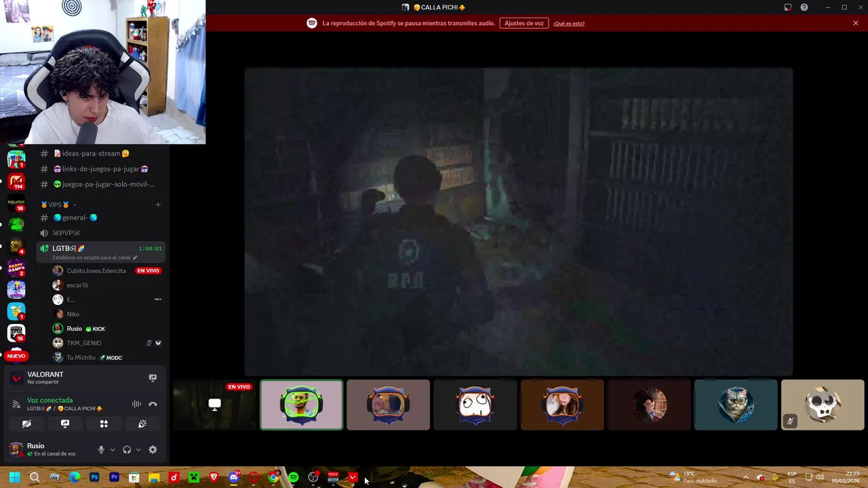This screenshot has width=868, height=488.
Task: Watch the 'EN VIVO' stream badge in member list
Action: [x=148, y=270]
